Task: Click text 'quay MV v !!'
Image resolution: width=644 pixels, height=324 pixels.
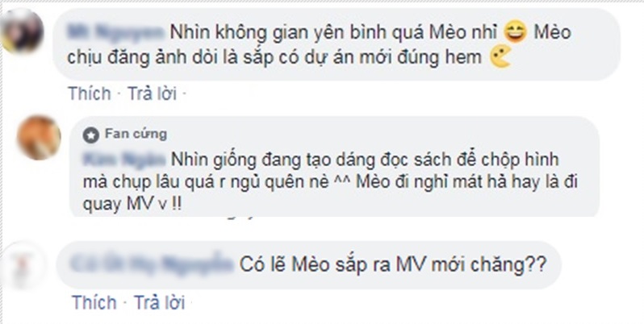Action: pos(132,205)
